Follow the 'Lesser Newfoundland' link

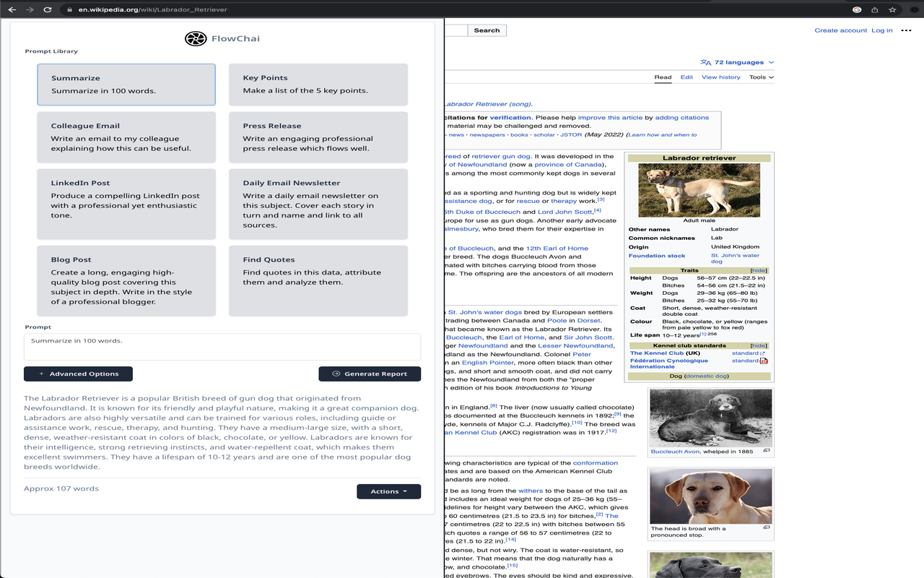[x=576, y=346]
